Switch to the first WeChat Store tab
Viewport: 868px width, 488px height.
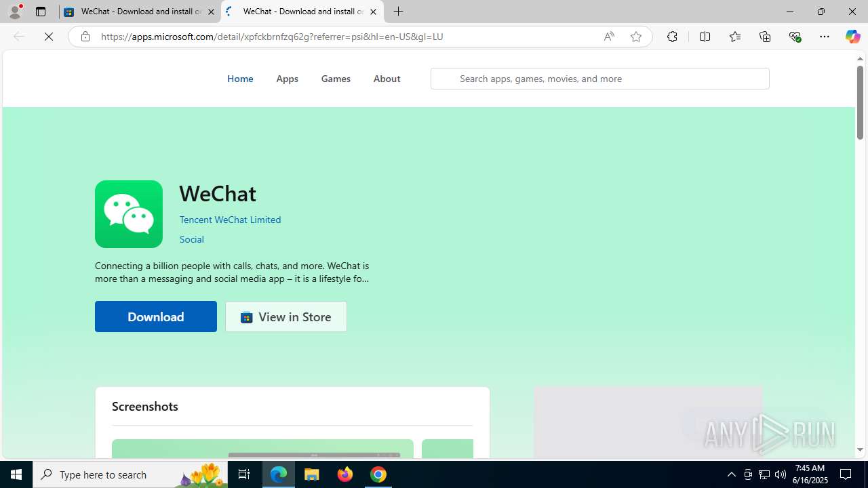[140, 12]
